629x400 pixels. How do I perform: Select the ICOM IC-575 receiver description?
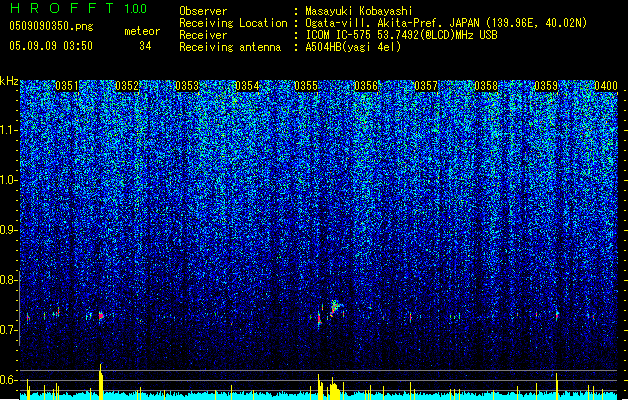(401, 35)
